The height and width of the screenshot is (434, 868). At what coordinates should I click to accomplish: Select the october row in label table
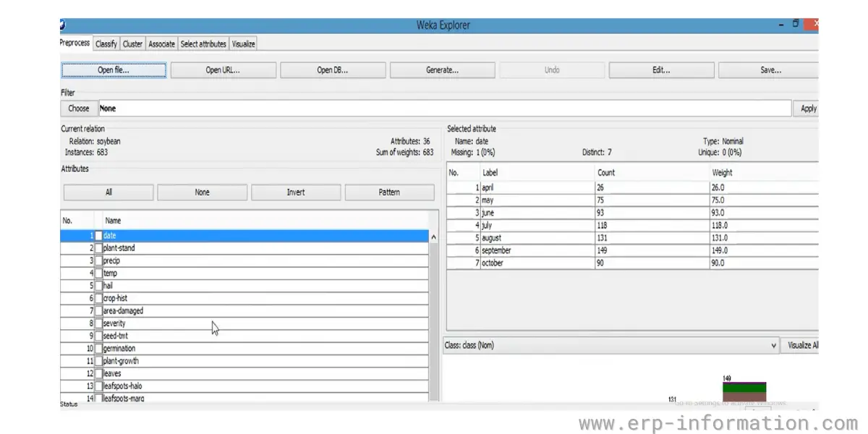pyautogui.click(x=633, y=263)
